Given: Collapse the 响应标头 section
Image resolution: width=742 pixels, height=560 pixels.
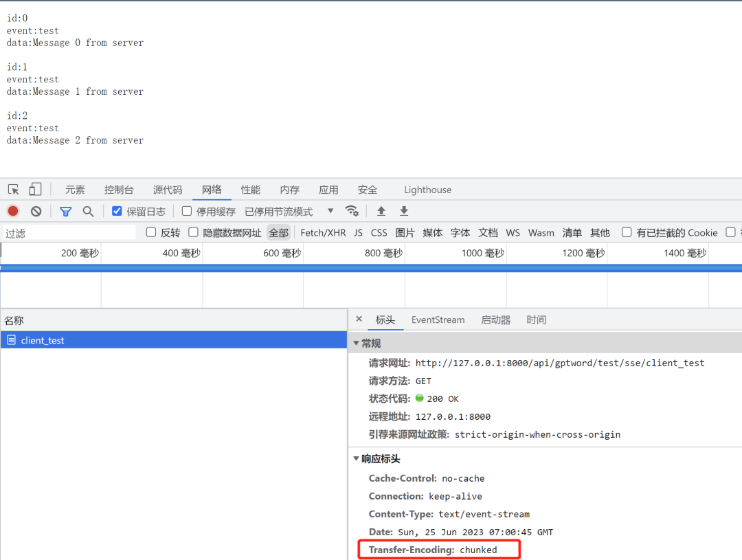Looking at the screenshot, I should [x=357, y=459].
